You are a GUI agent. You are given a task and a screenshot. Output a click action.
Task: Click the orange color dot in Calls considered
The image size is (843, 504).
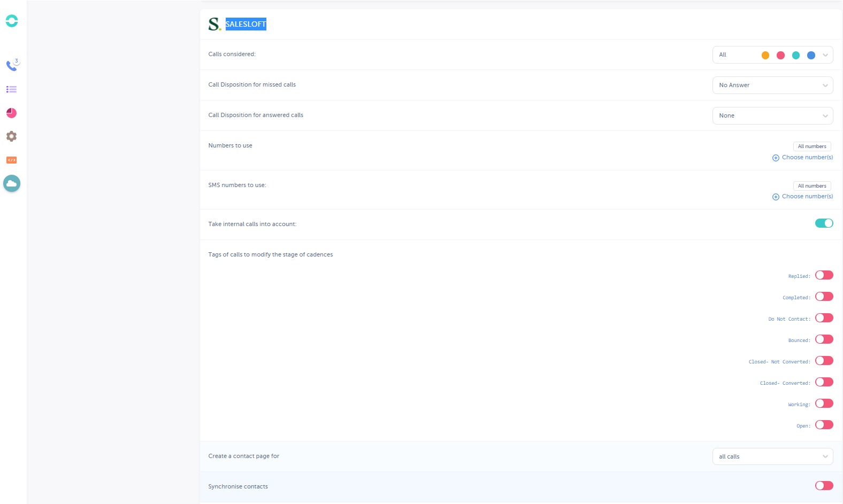point(765,55)
